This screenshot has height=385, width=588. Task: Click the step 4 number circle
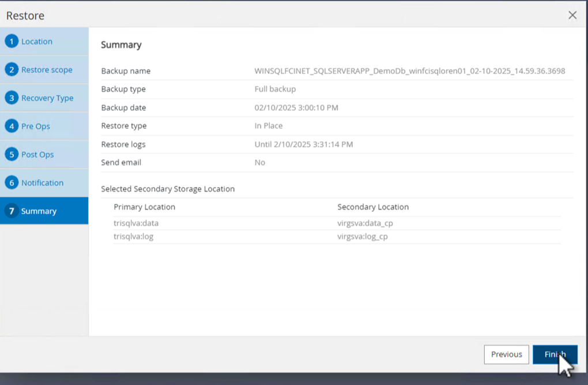point(12,126)
